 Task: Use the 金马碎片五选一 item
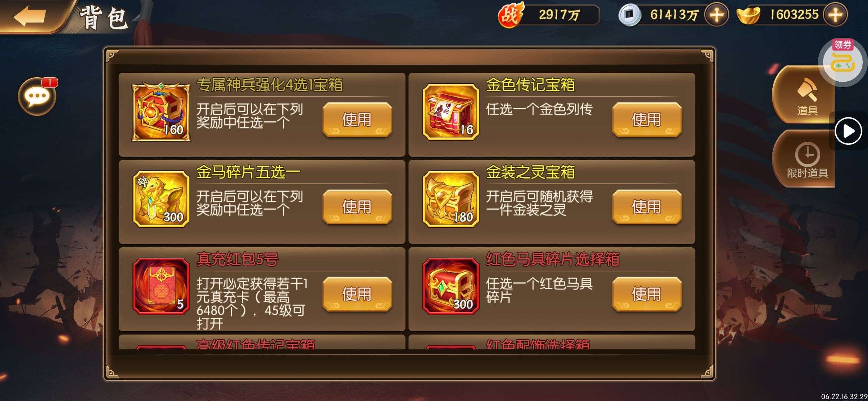[357, 207]
